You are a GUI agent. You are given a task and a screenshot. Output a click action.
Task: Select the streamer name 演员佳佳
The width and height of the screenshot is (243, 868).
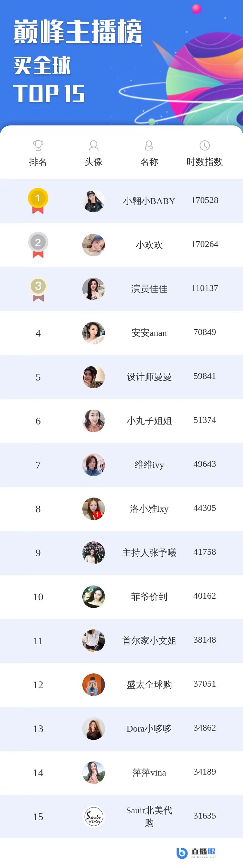click(149, 289)
